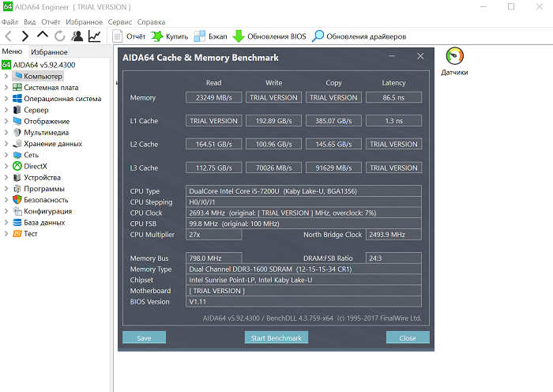Select the AIDA64 v5.92.4300 root tree item
This screenshot has width=553, height=392.
(44, 65)
